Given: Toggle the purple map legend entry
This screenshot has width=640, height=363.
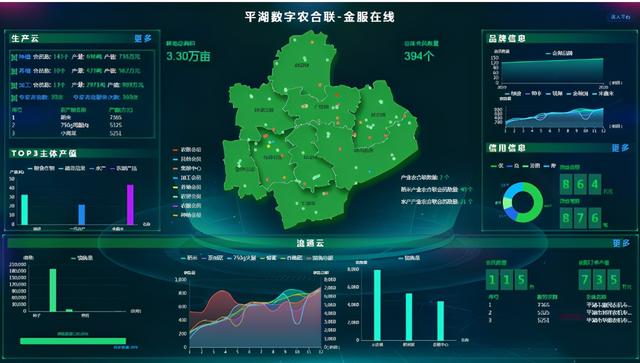Looking at the screenshot, I should click(187, 206).
